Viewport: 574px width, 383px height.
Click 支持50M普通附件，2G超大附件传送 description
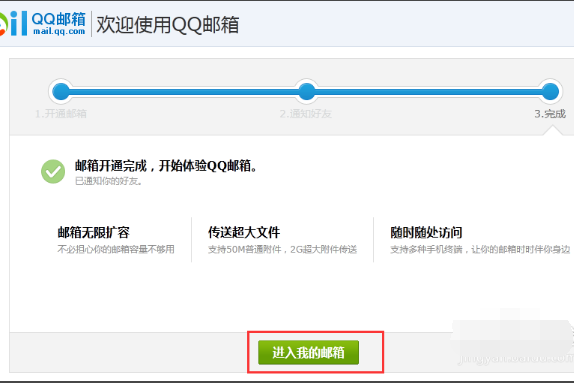point(282,249)
